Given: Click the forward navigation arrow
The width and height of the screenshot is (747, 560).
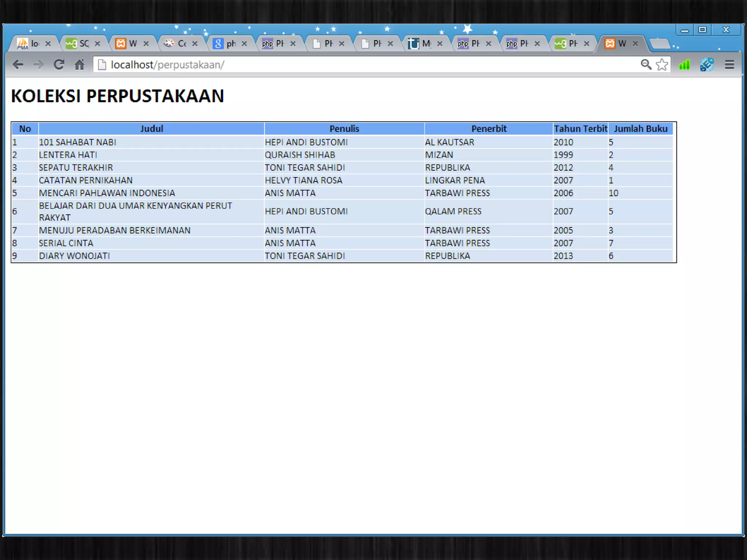Looking at the screenshot, I should [38, 65].
